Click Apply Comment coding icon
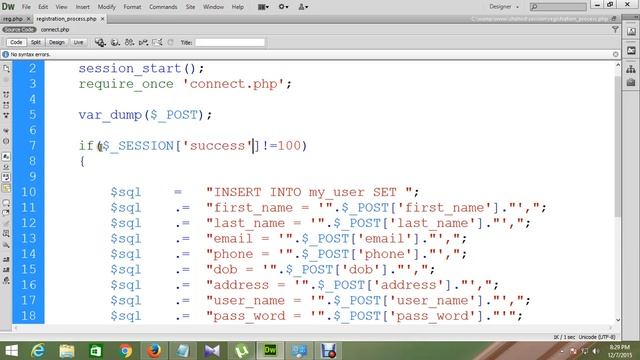 [x=6, y=203]
